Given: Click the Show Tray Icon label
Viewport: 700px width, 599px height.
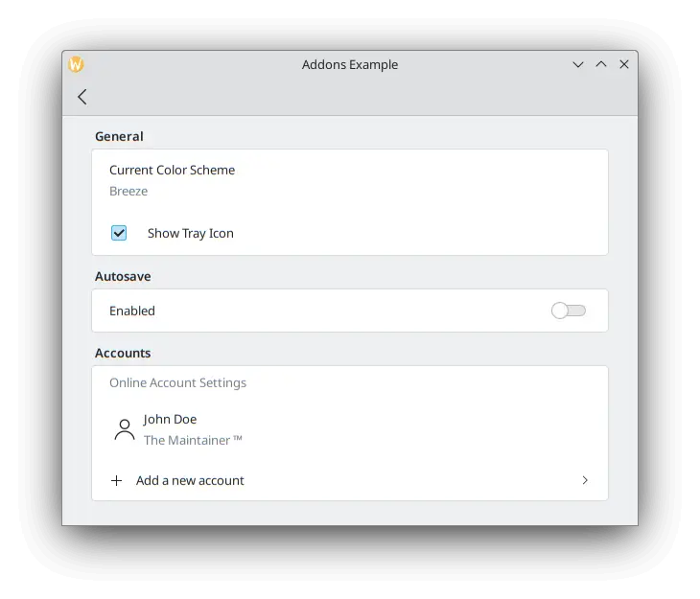Looking at the screenshot, I should 191,234.
